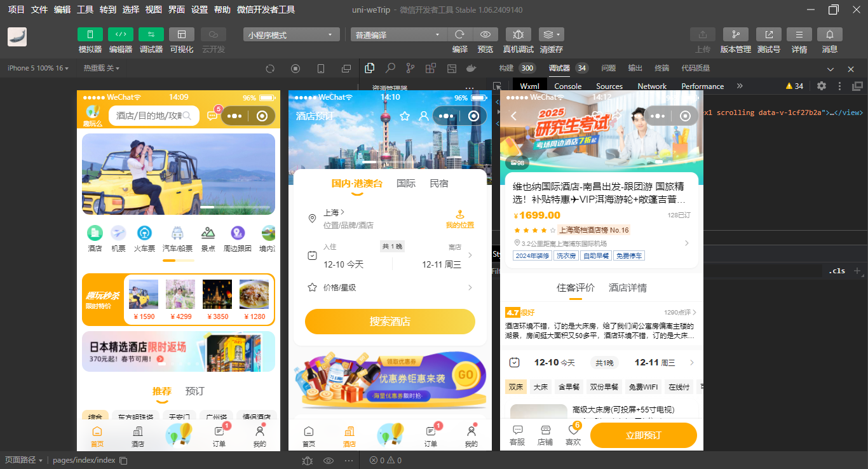This screenshot has width=868, height=469.
Task: Click the source control branch icon in sidebar
Action: point(410,68)
